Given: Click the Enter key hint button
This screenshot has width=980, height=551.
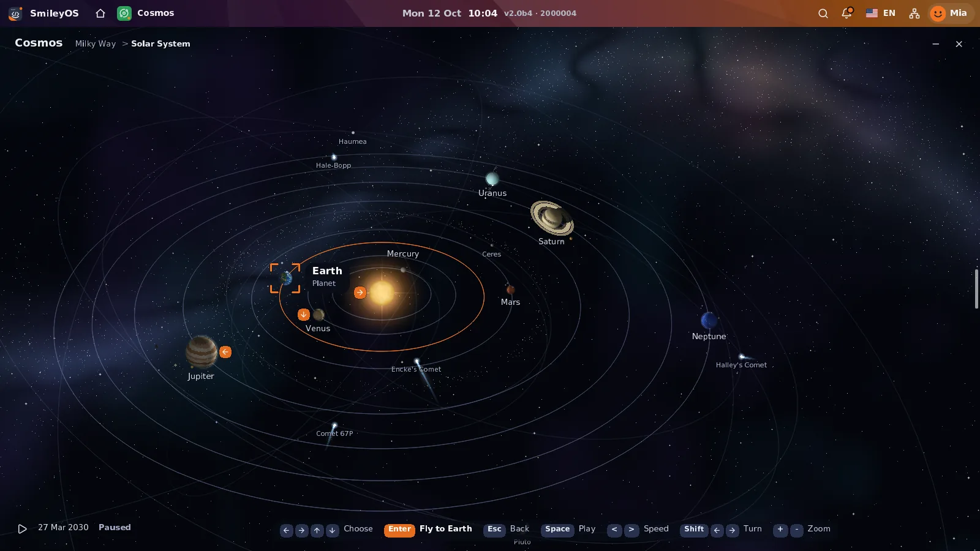Looking at the screenshot, I should (399, 530).
